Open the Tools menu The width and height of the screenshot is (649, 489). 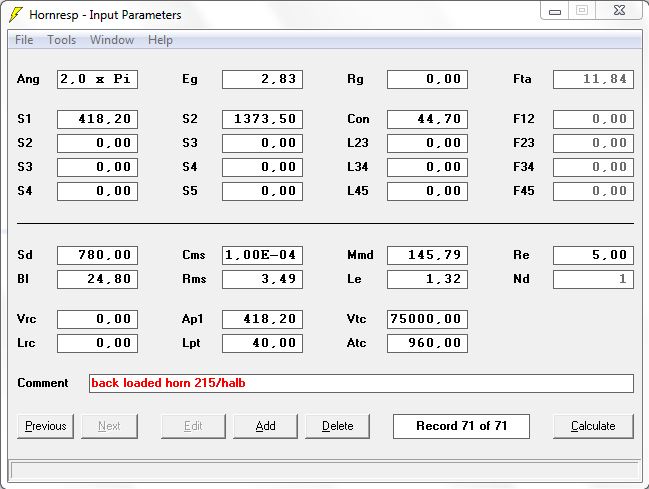click(62, 40)
